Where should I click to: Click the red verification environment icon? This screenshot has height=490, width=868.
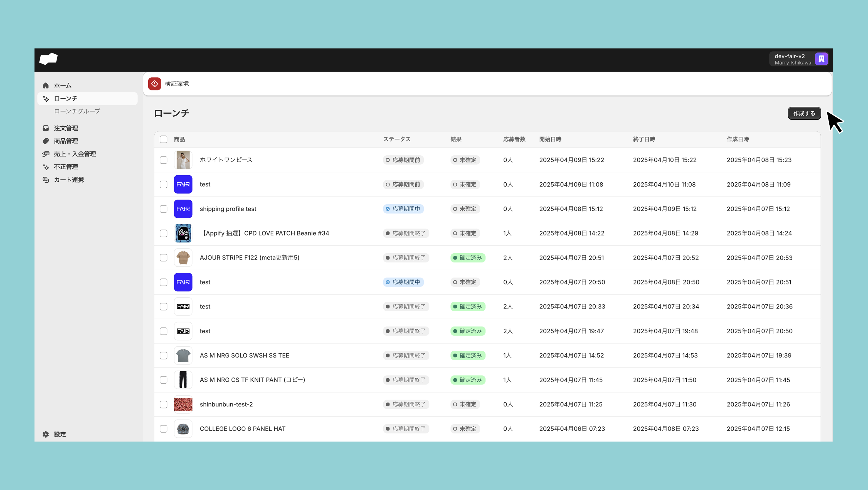[155, 84]
